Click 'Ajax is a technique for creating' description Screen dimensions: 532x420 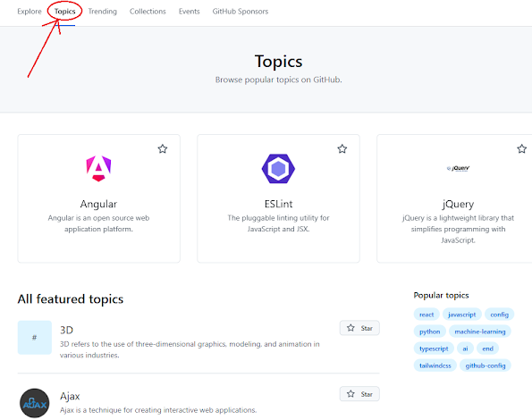point(158,410)
